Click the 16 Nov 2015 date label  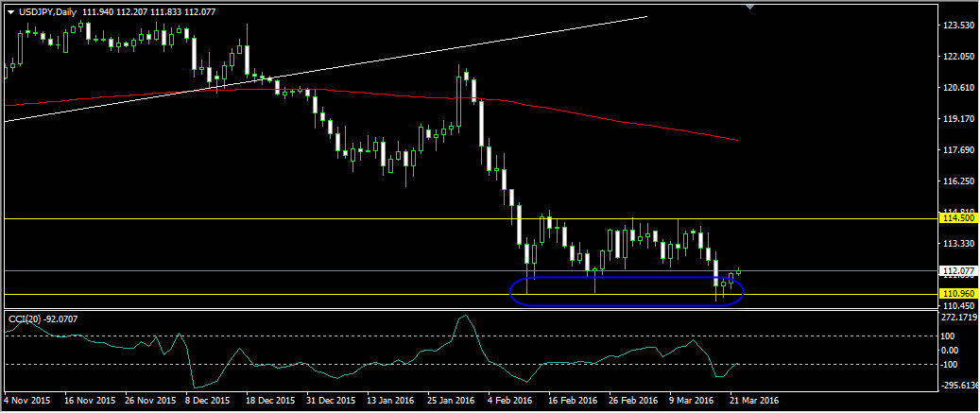pos(91,400)
